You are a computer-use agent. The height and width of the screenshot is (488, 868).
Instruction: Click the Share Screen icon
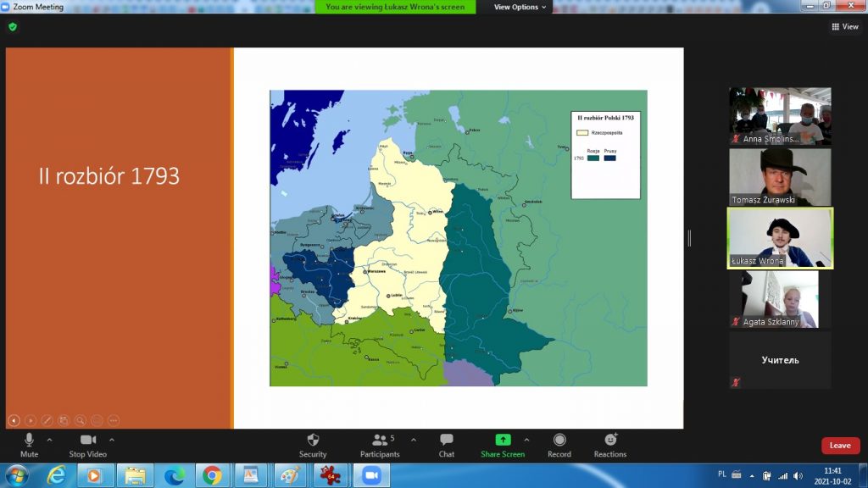[503, 440]
